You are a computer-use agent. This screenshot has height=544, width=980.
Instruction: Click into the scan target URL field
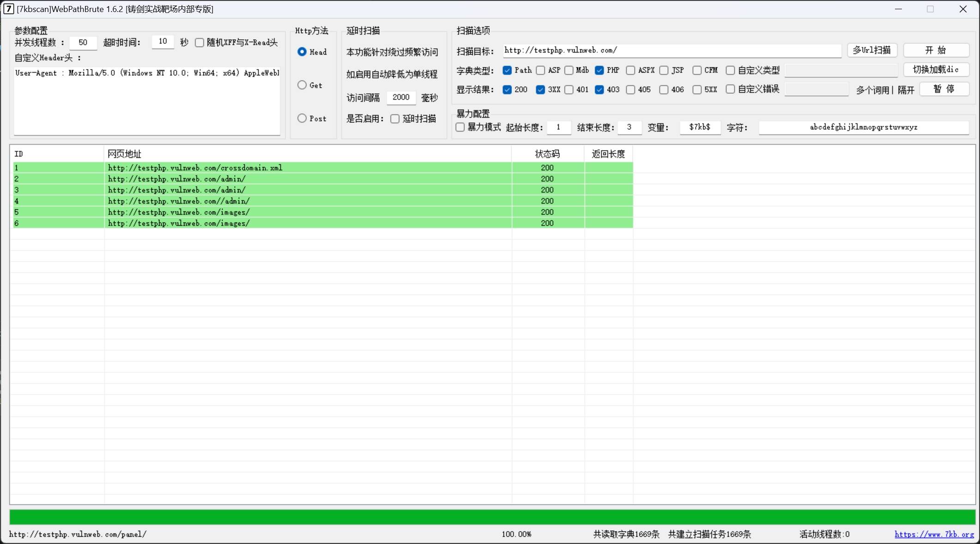671,50
